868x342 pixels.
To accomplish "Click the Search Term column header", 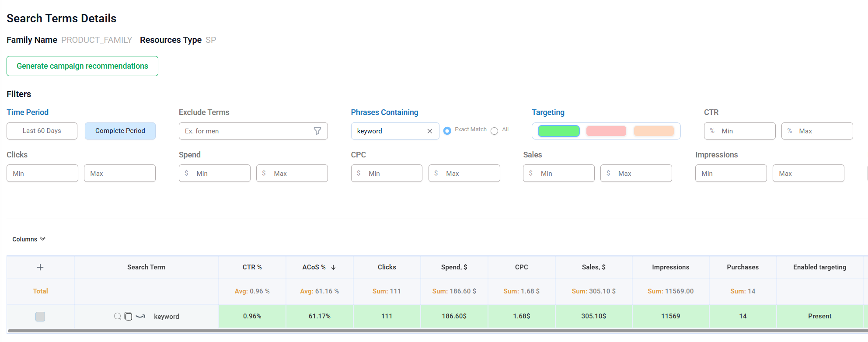I will pos(146,267).
